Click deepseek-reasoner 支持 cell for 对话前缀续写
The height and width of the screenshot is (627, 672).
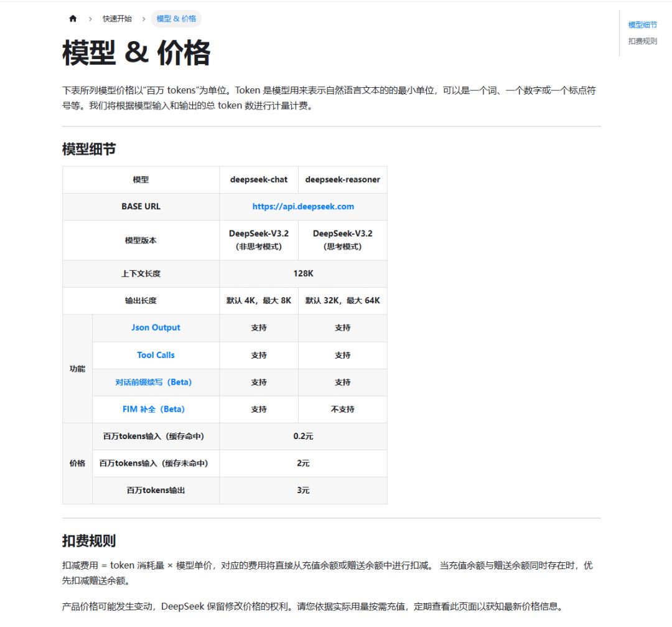342,382
